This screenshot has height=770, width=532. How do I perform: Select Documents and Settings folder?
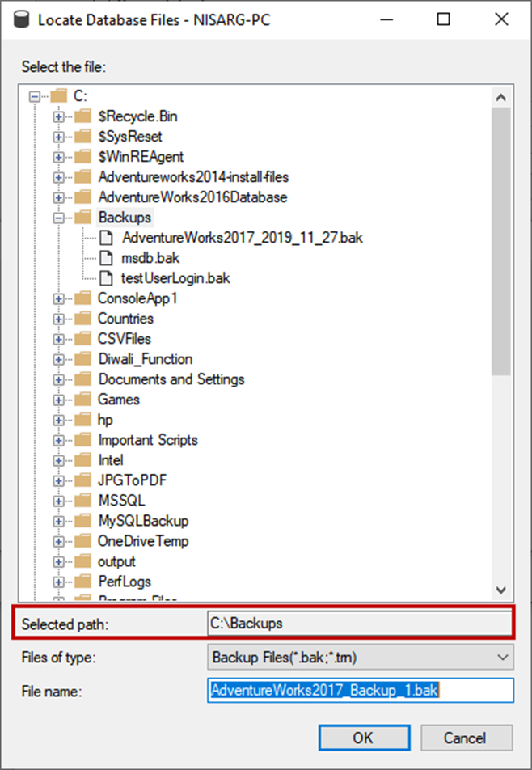pyautogui.click(x=171, y=379)
